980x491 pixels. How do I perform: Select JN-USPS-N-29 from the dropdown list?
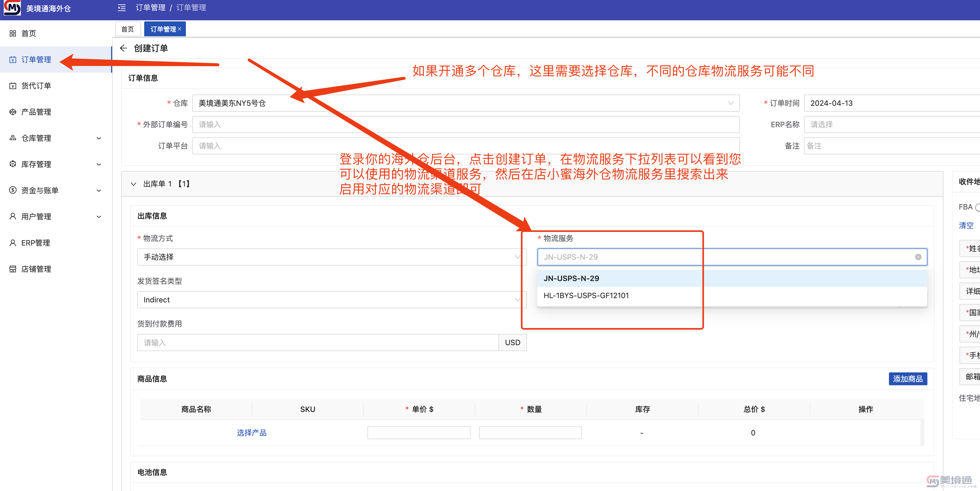coord(732,278)
